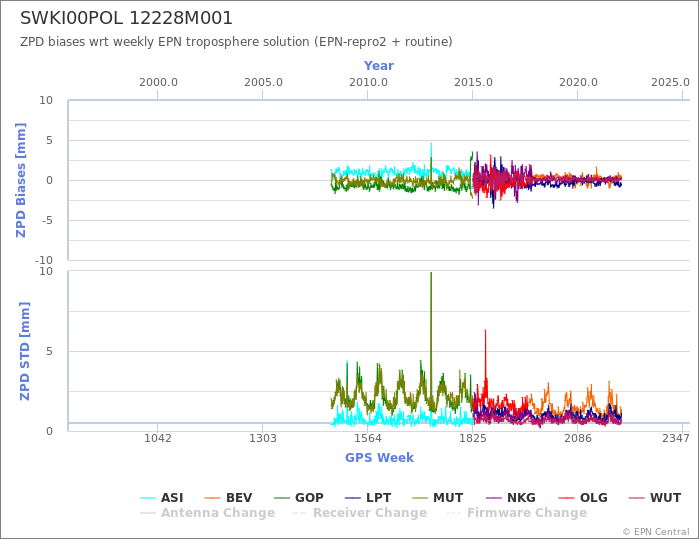Click the red OLG STD spike peak
The image size is (700, 540).
(x=485, y=331)
